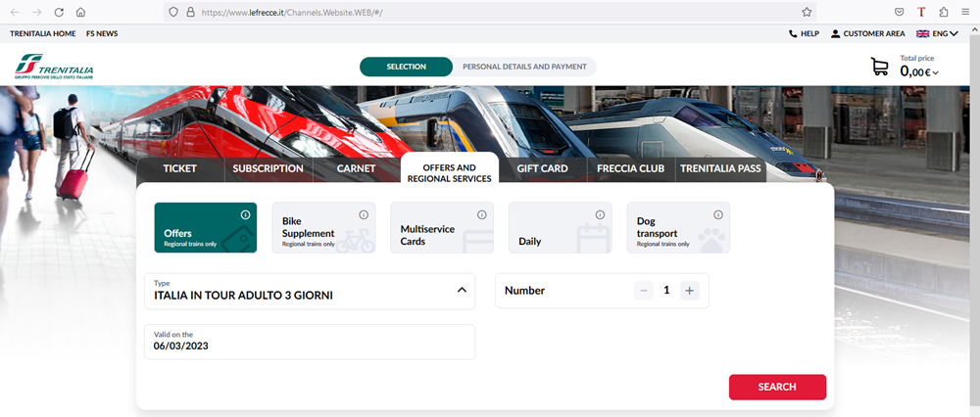The height and width of the screenshot is (417, 980).
Task: Click the UK flag language icon
Action: point(922,33)
